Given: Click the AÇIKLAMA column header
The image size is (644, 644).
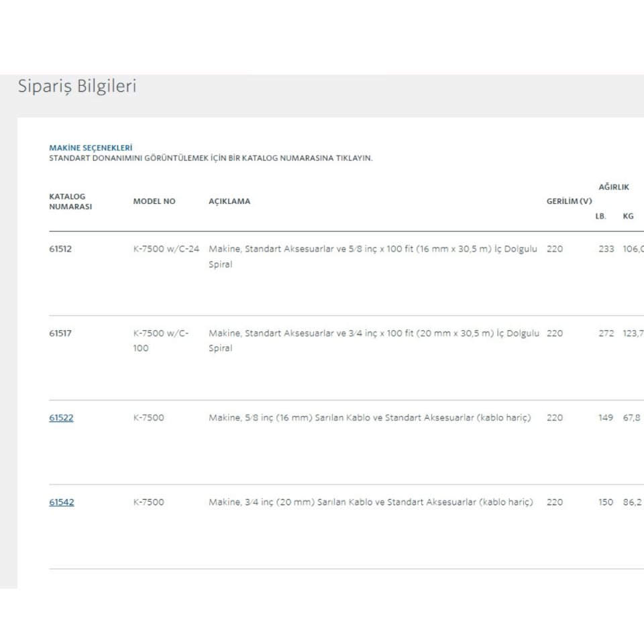Looking at the screenshot, I should coord(229,201).
